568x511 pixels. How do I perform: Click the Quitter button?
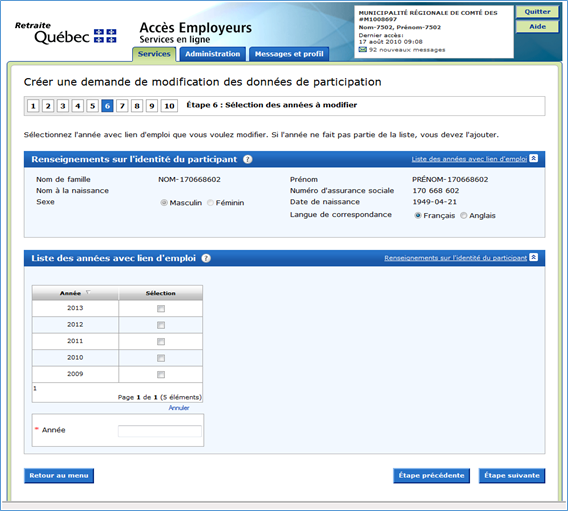pos(537,12)
